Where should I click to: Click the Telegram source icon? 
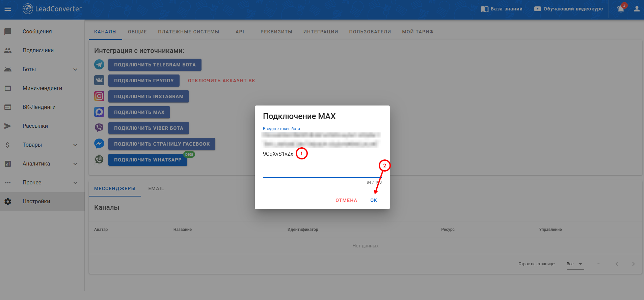pyautogui.click(x=99, y=64)
